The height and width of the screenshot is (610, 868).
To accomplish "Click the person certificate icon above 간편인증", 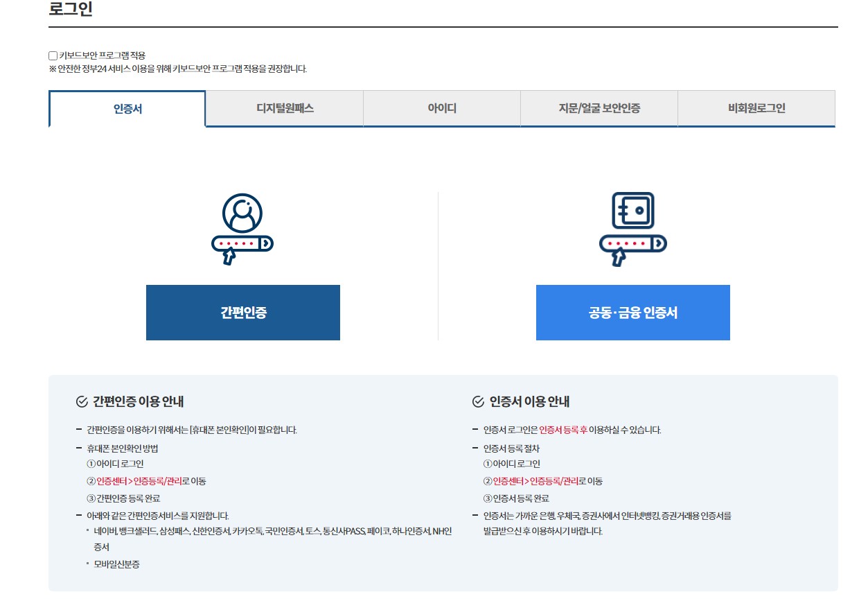I will 242,225.
